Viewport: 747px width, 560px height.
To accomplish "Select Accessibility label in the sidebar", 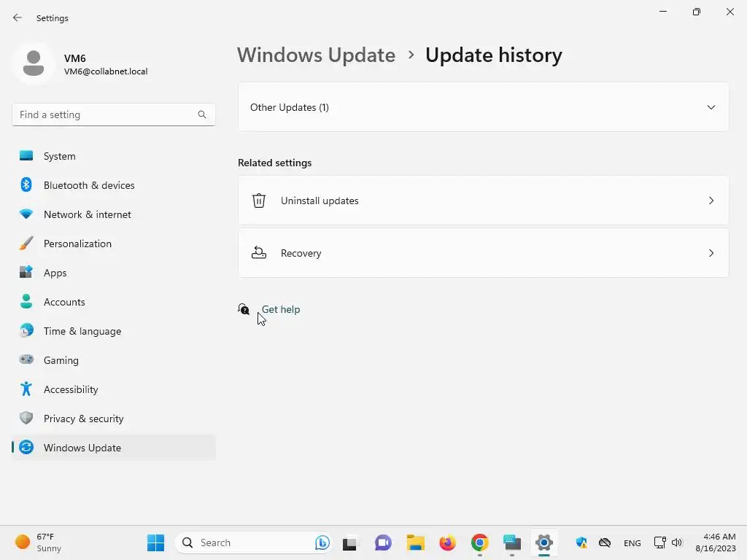I will tap(71, 389).
